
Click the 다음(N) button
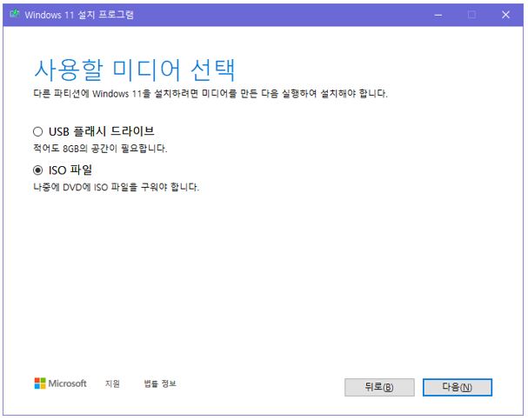point(458,387)
